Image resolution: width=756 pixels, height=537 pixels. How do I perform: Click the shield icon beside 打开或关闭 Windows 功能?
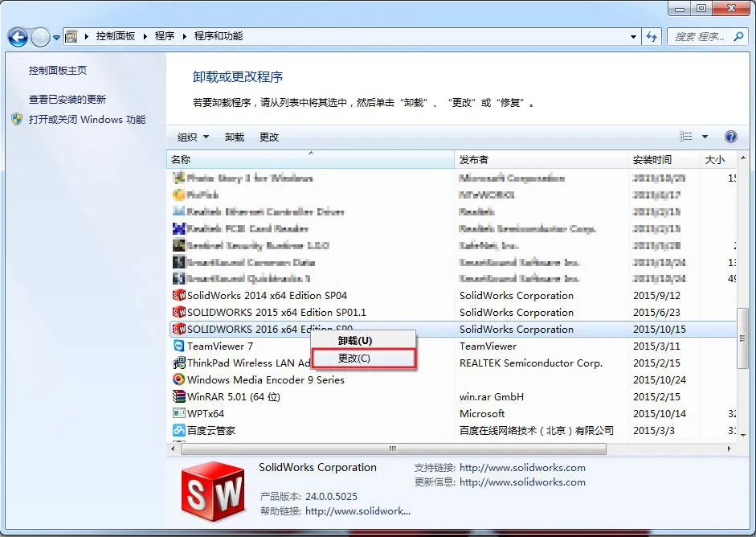click(x=17, y=119)
